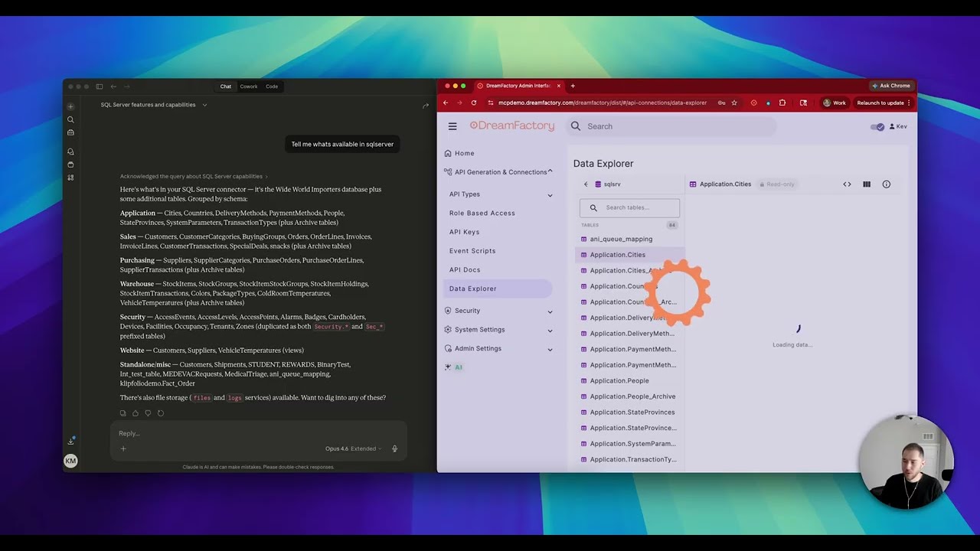Expand the acknowledged query thinking summary
This screenshot has height=551, width=980.
tap(194, 176)
